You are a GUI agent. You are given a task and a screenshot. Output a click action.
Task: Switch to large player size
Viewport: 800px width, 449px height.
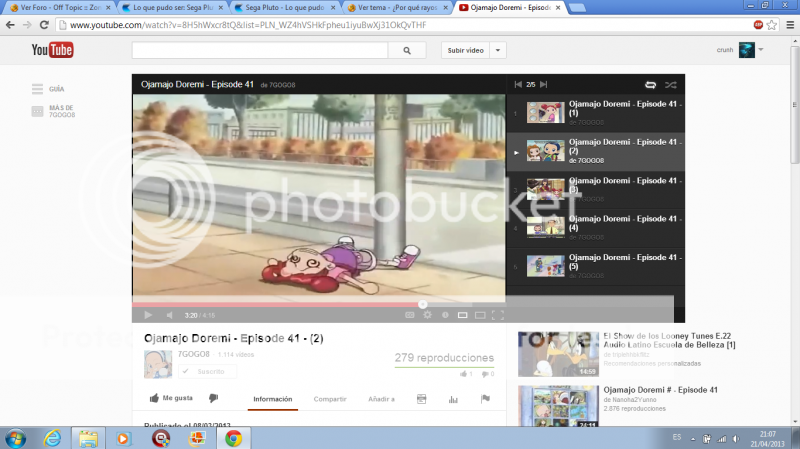480,315
